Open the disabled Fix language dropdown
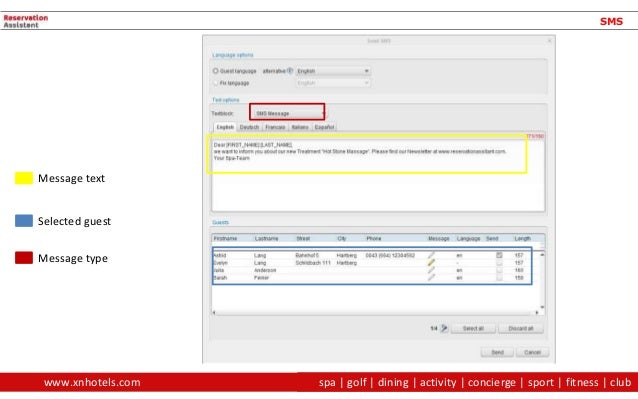The height and width of the screenshot is (399, 638). [333, 83]
